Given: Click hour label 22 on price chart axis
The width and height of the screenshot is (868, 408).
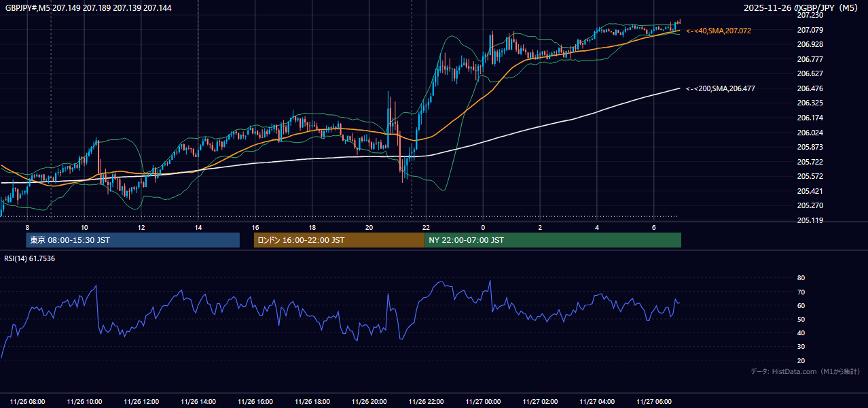Looking at the screenshot, I should click(x=426, y=227).
